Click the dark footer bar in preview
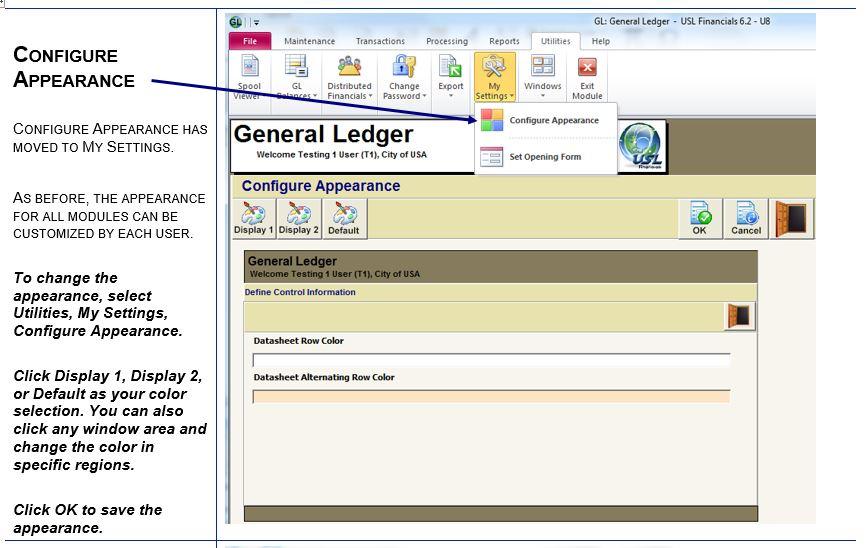The image size is (868, 548). [x=500, y=513]
